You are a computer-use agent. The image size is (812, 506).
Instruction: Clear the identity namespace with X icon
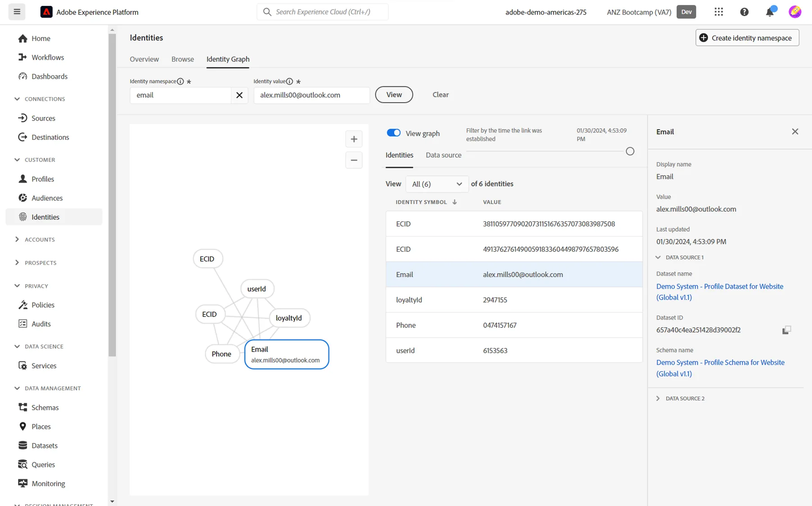239,95
